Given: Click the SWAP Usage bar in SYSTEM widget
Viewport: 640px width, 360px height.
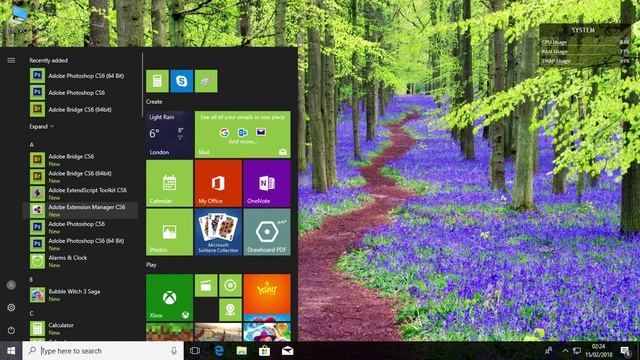Looking at the screenshot, I should coord(585,61).
